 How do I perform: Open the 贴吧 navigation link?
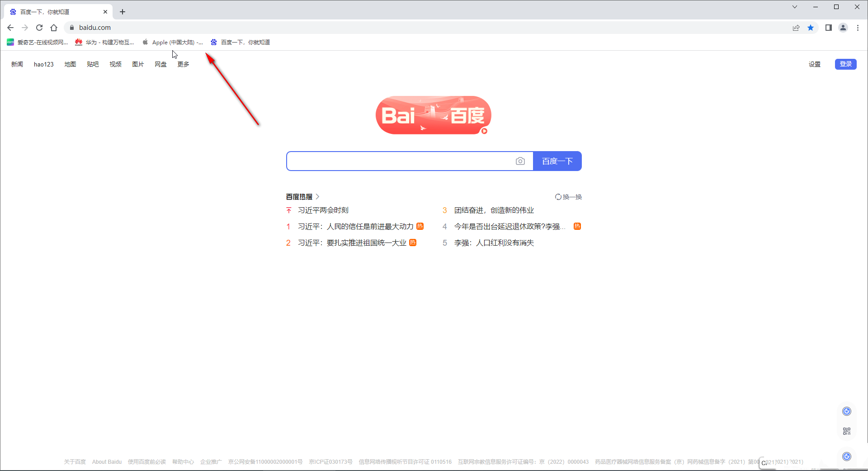point(93,64)
